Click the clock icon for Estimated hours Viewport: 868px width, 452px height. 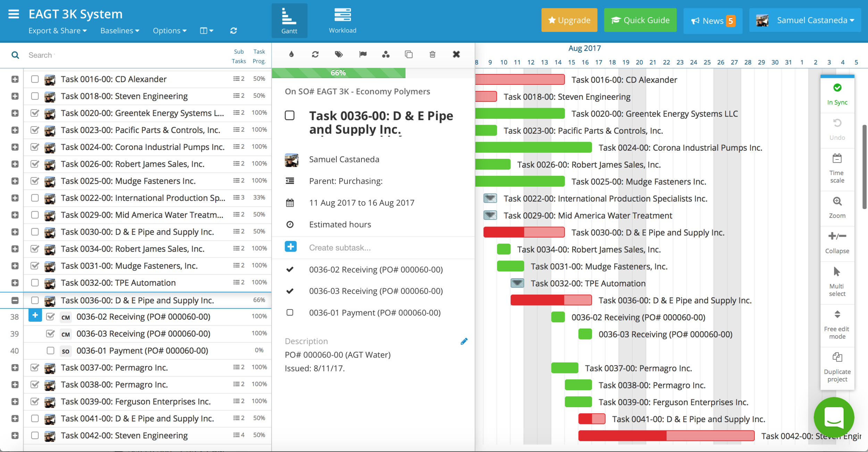coord(290,224)
